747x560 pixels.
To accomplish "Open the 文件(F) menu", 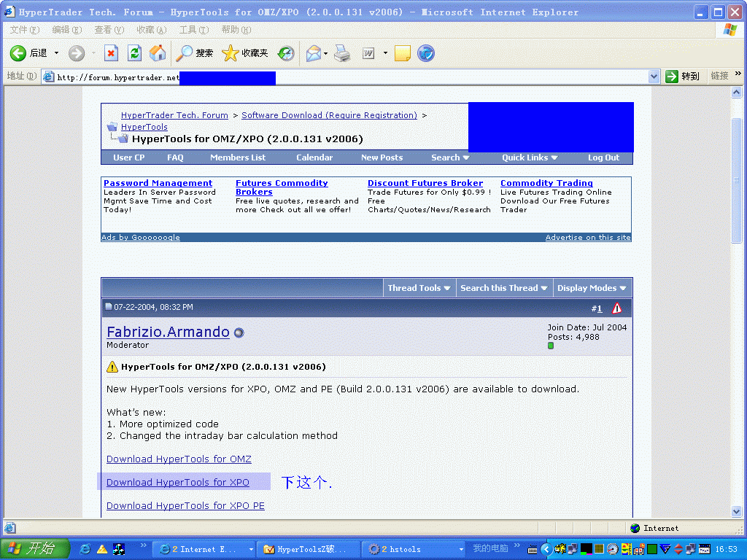I will (x=25, y=30).
